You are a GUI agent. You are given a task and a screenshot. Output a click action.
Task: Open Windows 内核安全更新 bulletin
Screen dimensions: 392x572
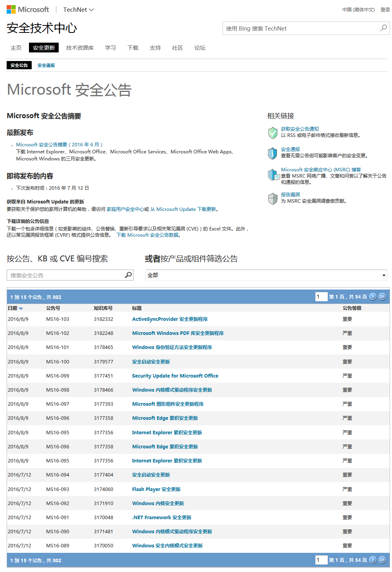(x=158, y=503)
